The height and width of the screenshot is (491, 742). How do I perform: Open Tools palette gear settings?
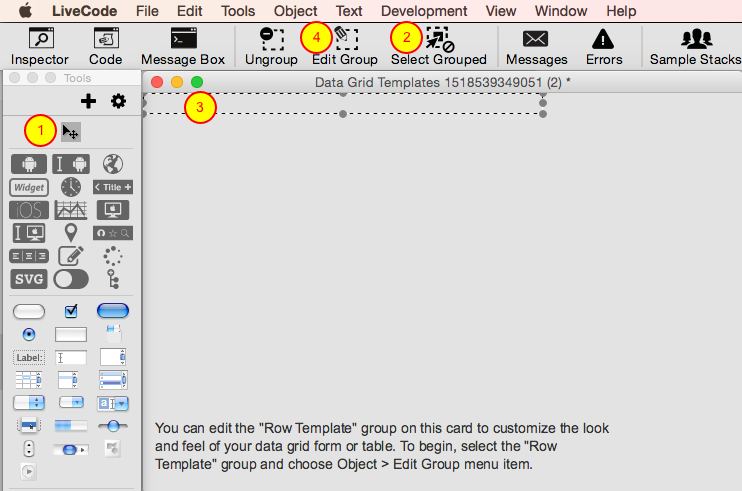point(118,101)
